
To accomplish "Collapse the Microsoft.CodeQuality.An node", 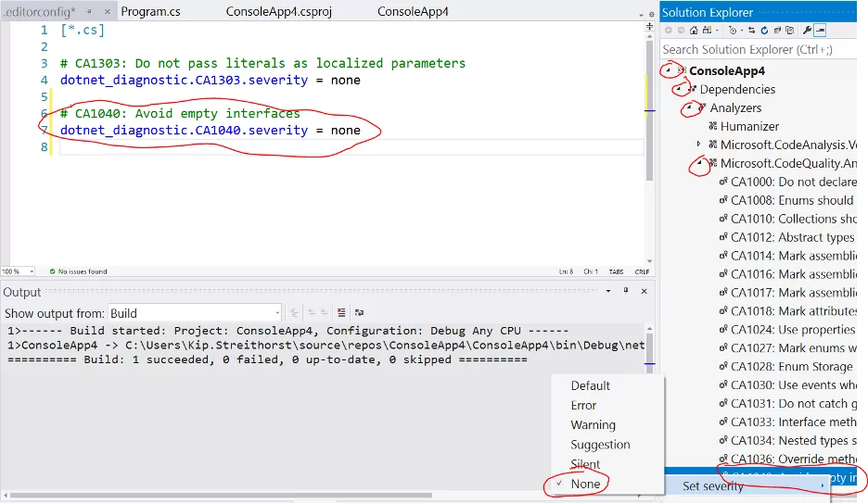I will click(700, 163).
